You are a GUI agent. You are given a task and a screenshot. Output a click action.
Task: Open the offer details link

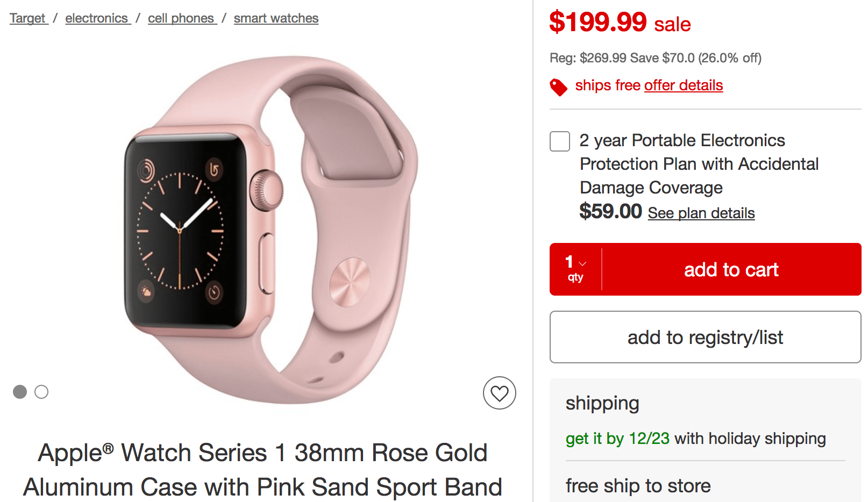(683, 85)
